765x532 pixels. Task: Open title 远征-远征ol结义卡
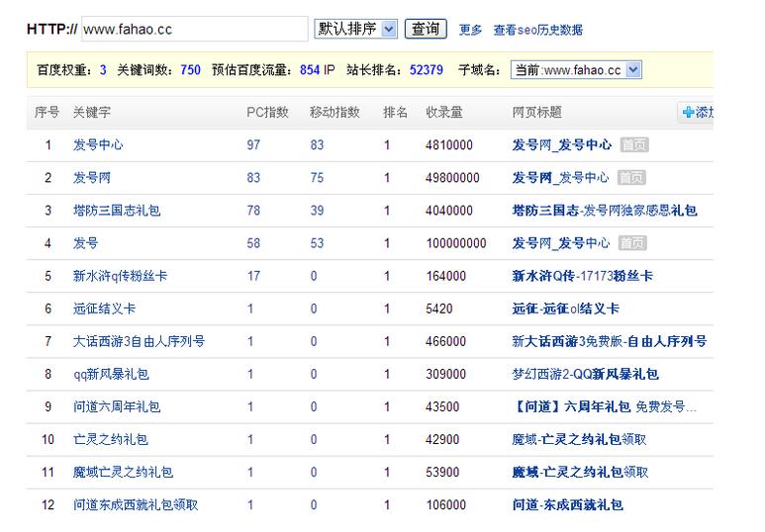pos(565,309)
